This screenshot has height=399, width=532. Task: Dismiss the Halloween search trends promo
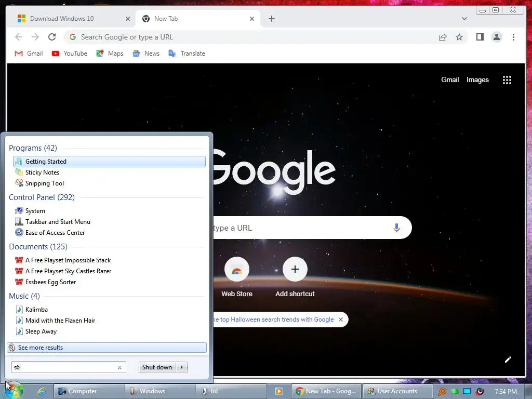tap(341, 320)
